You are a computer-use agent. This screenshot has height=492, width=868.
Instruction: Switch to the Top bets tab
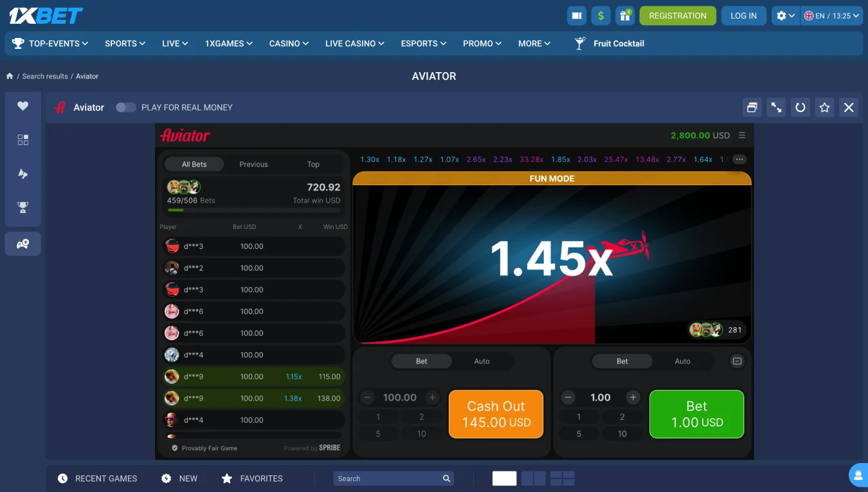(x=313, y=165)
